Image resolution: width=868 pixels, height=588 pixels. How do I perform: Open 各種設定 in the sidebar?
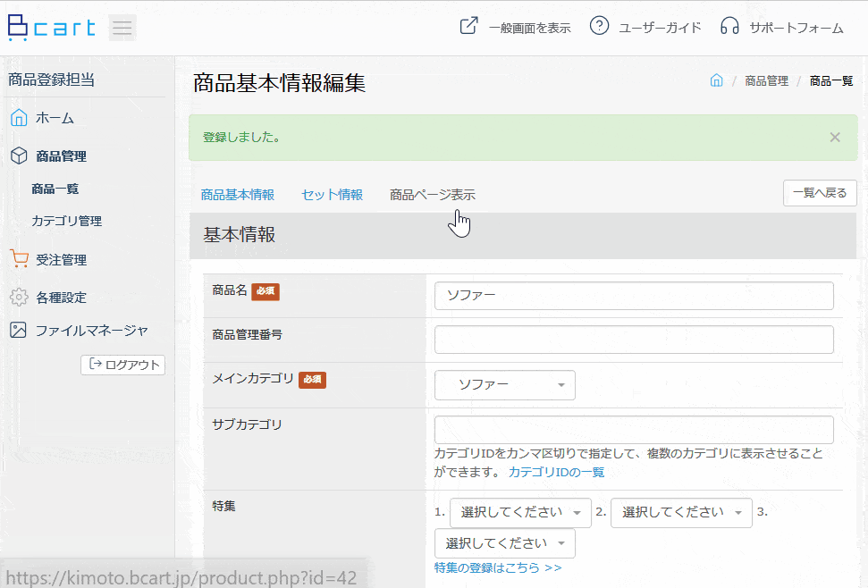point(61,298)
